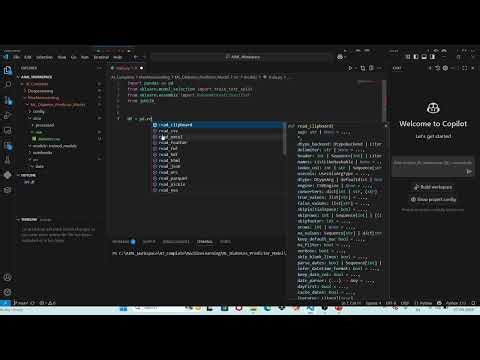Go back with title bar arrow
This screenshot has height=360, width=480.
click(136, 57)
